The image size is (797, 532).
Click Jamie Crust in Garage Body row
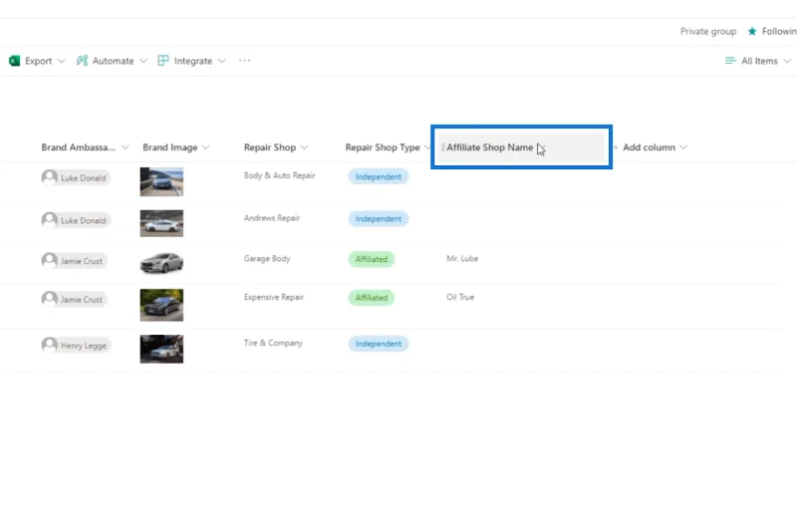click(x=74, y=261)
